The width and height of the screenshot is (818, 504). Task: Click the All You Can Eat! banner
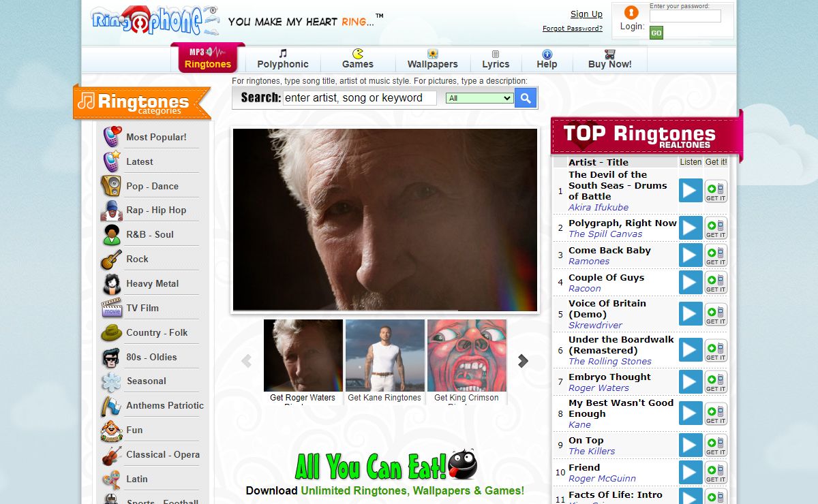tap(385, 466)
